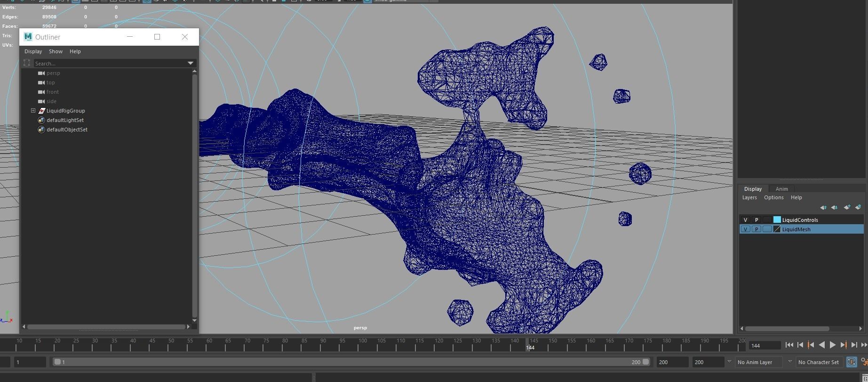Move selected layer up in layer editor
The height and width of the screenshot is (382, 868).
823,207
